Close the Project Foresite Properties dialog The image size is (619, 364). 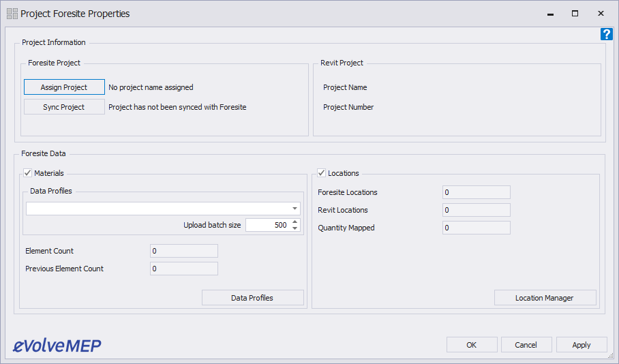601,14
